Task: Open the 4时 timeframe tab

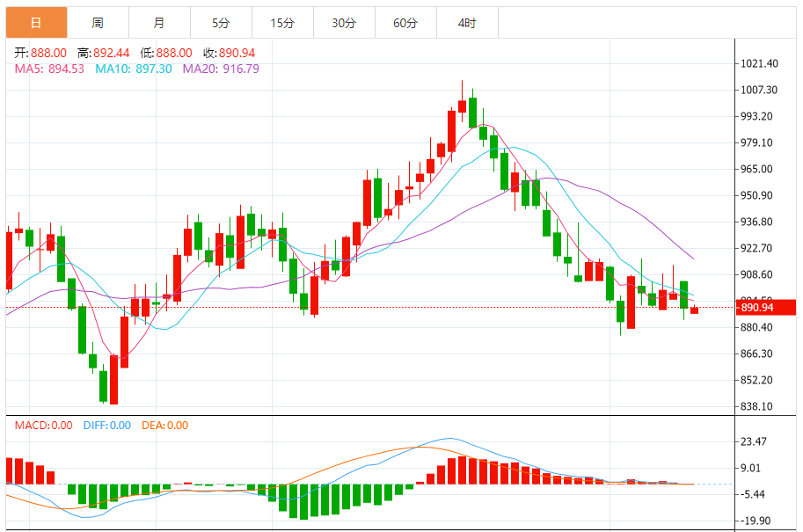Action: point(466,23)
